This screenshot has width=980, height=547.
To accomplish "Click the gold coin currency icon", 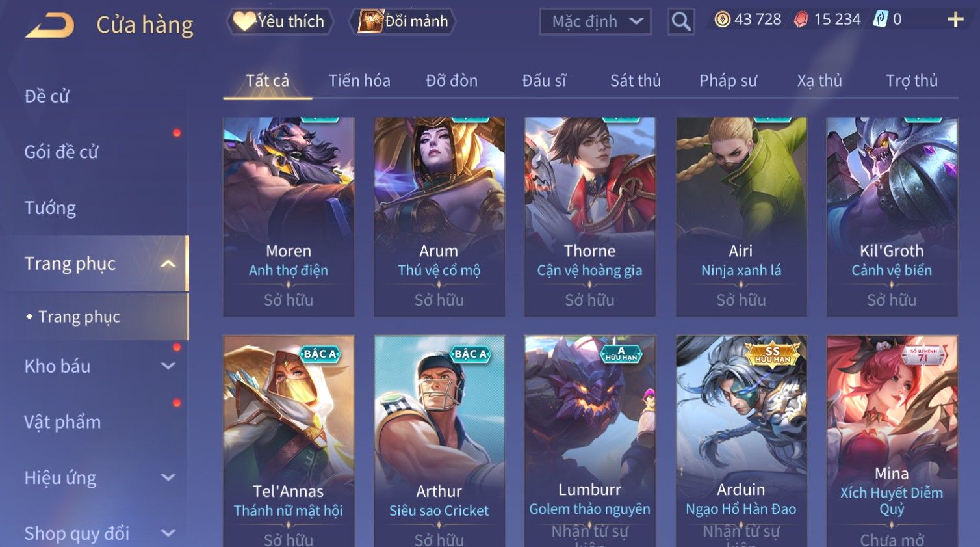I will (722, 20).
